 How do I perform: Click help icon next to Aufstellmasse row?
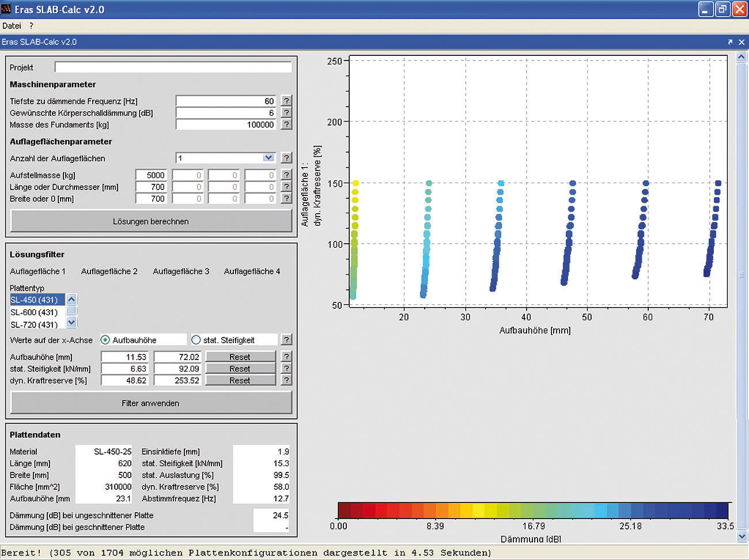point(286,175)
